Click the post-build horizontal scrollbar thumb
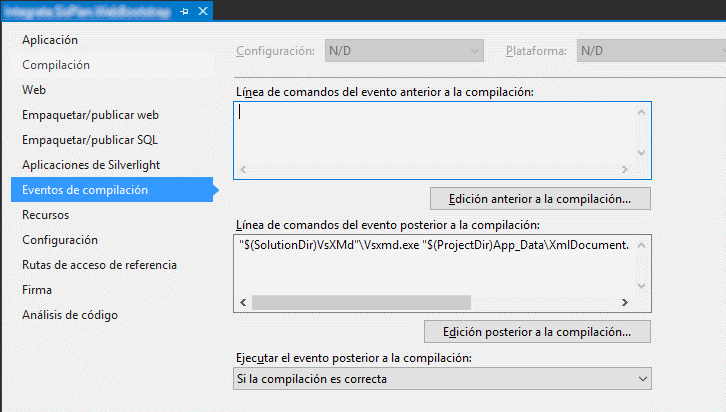 [361, 303]
